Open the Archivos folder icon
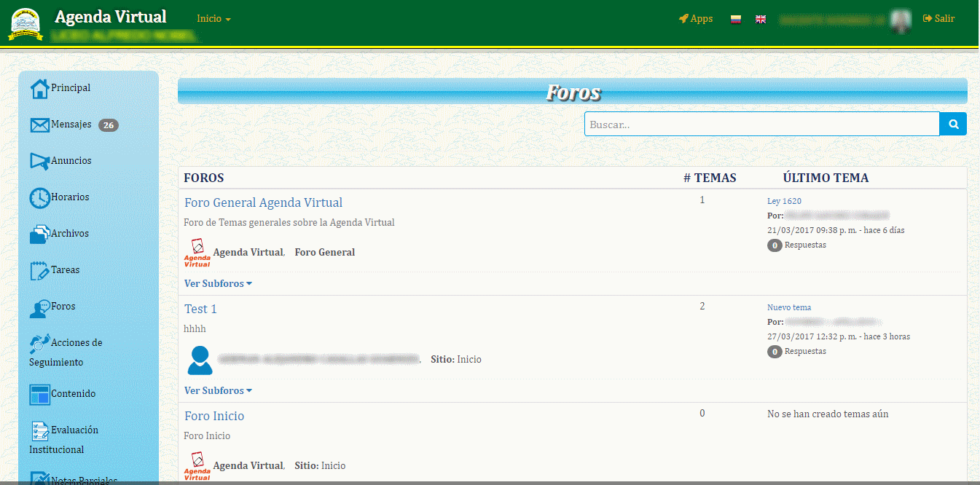Image resolution: width=980 pixels, height=485 pixels. pyautogui.click(x=39, y=234)
